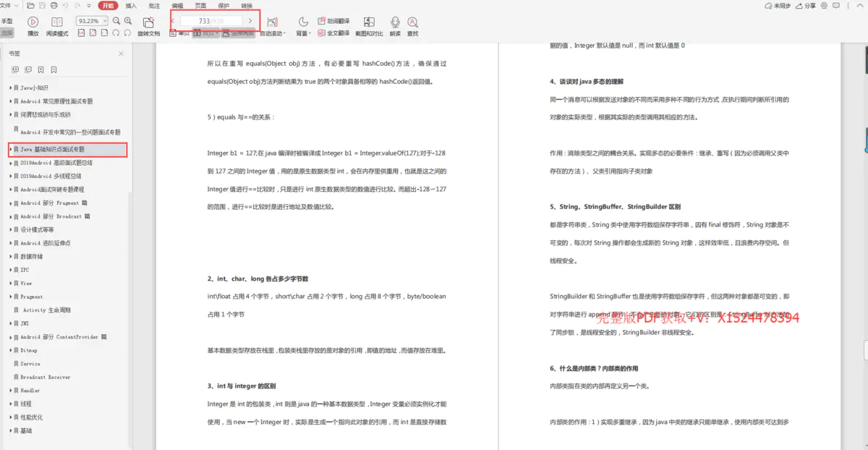Click more options three-dot menu top right

pyautogui.click(x=848, y=6)
